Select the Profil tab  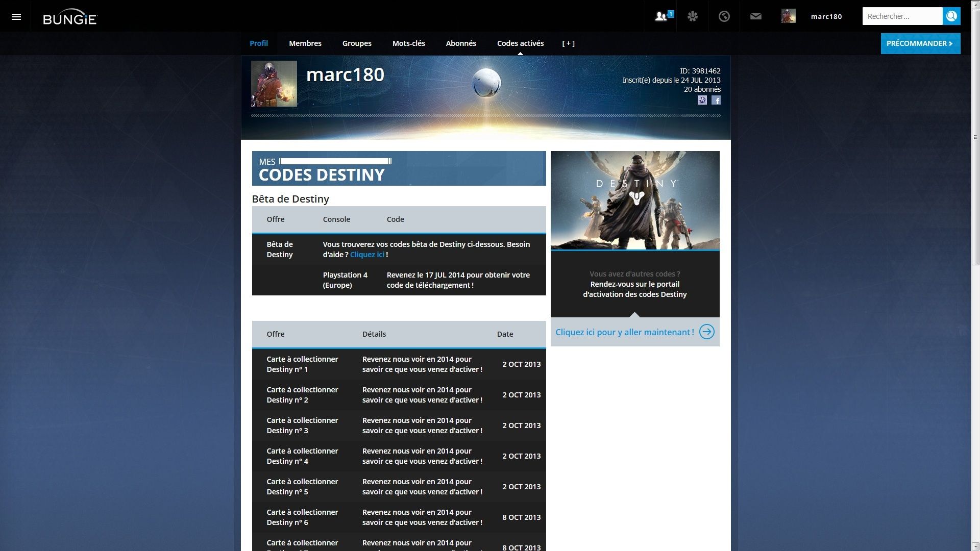click(x=259, y=43)
